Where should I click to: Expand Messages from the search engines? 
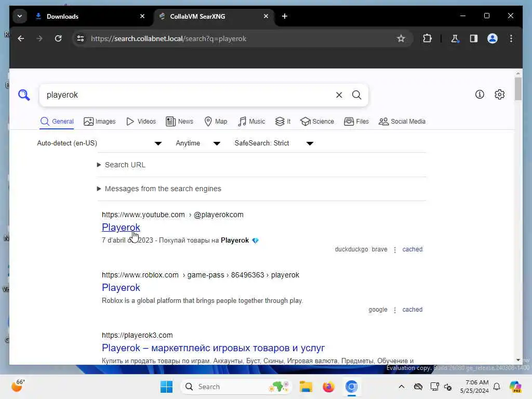(x=159, y=189)
